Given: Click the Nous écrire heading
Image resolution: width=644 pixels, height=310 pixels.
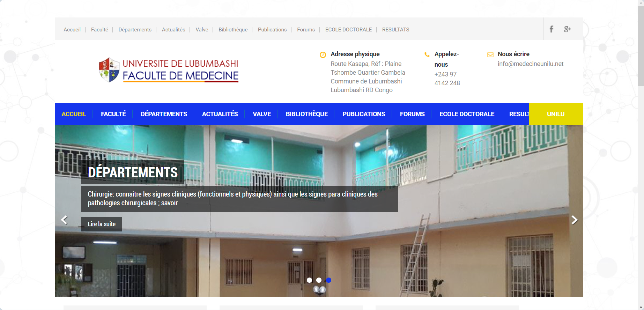Looking at the screenshot, I should (513, 54).
